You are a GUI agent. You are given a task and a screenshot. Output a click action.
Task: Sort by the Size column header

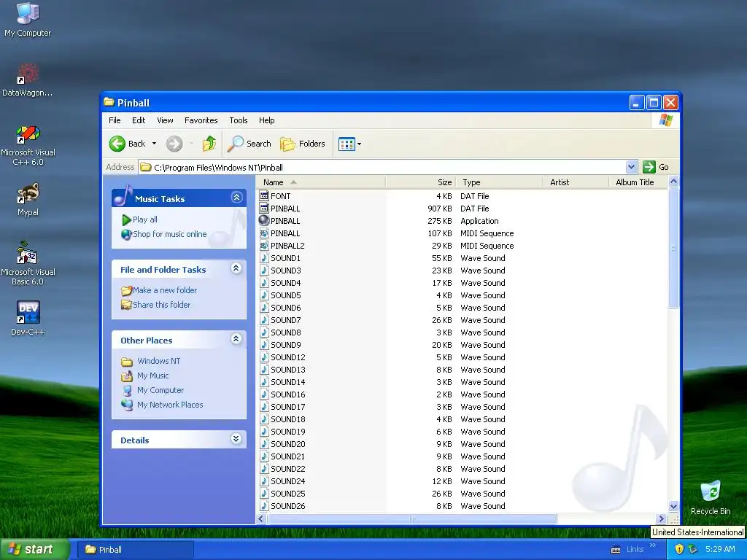click(421, 182)
